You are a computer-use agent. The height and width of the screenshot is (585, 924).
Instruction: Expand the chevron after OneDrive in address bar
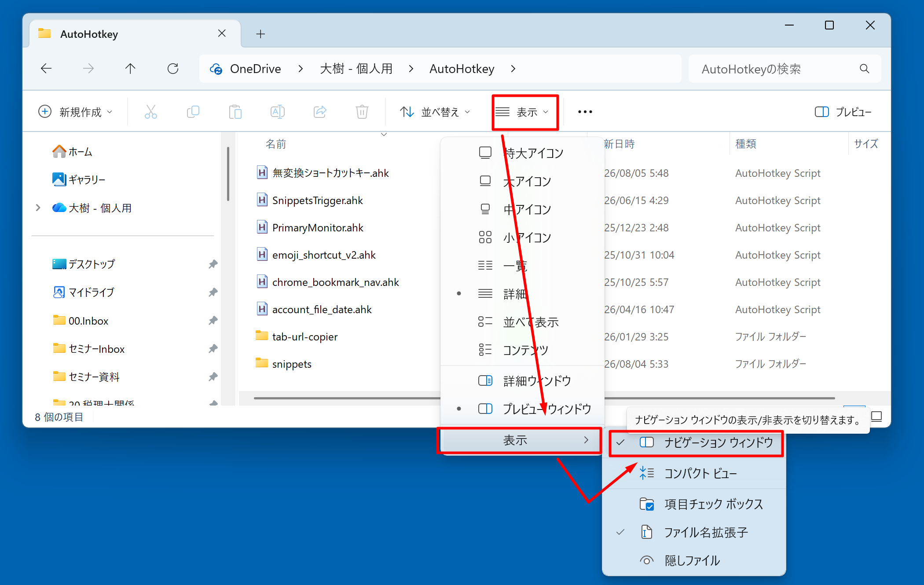point(301,69)
